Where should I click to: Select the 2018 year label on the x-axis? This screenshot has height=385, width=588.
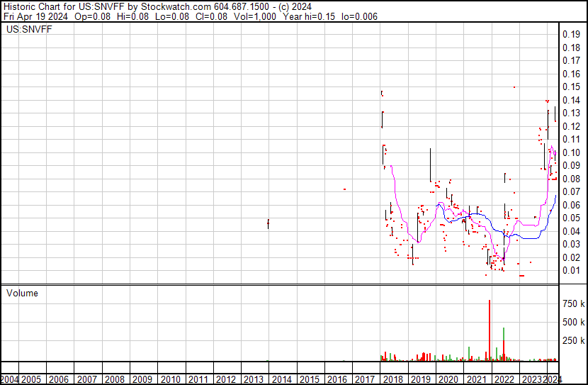(x=392, y=379)
